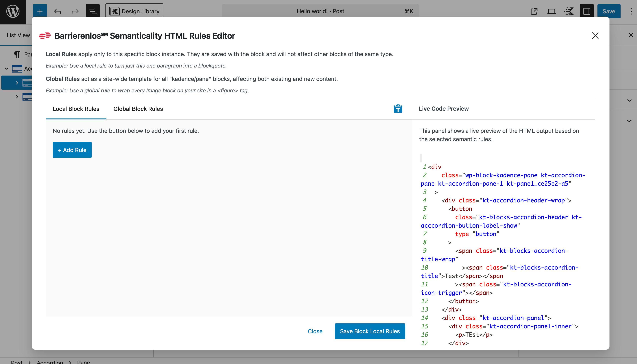This screenshot has width=637, height=364.
Task: Expand the collapsed panel chevron on the right
Action: 629,101
